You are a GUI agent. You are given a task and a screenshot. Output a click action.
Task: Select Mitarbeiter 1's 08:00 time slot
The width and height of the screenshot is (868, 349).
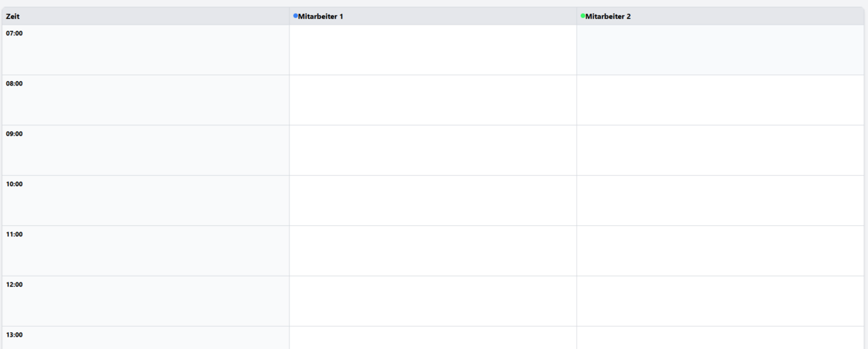[x=433, y=100]
